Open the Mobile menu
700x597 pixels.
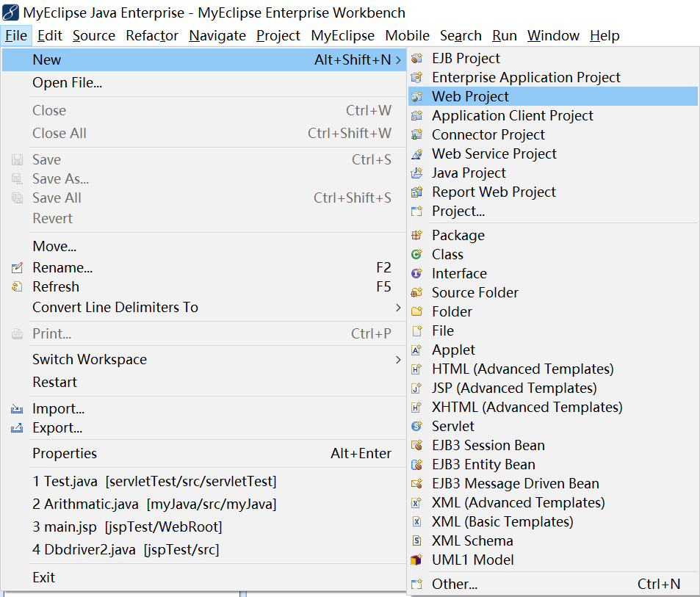click(407, 36)
